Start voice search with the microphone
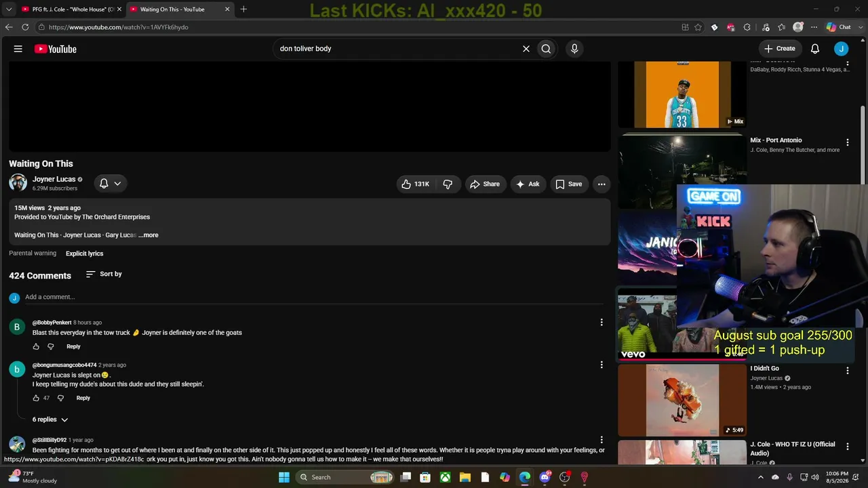 click(574, 49)
